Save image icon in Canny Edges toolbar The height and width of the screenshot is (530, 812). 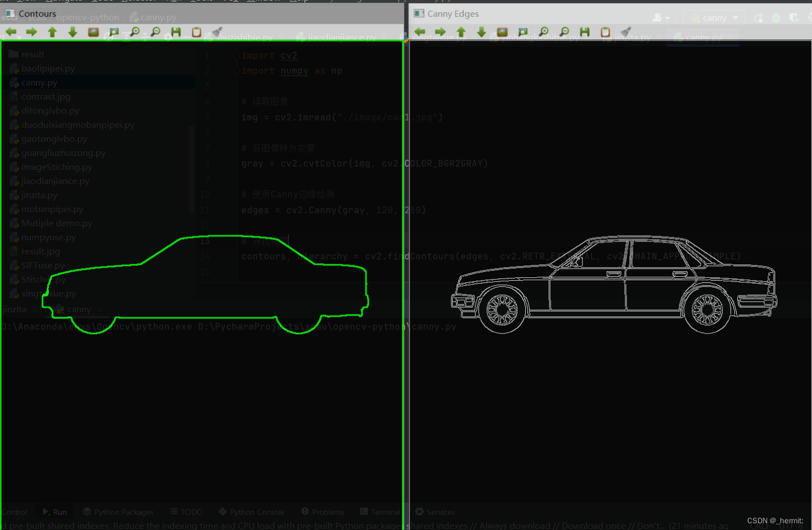[x=585, y=32]
